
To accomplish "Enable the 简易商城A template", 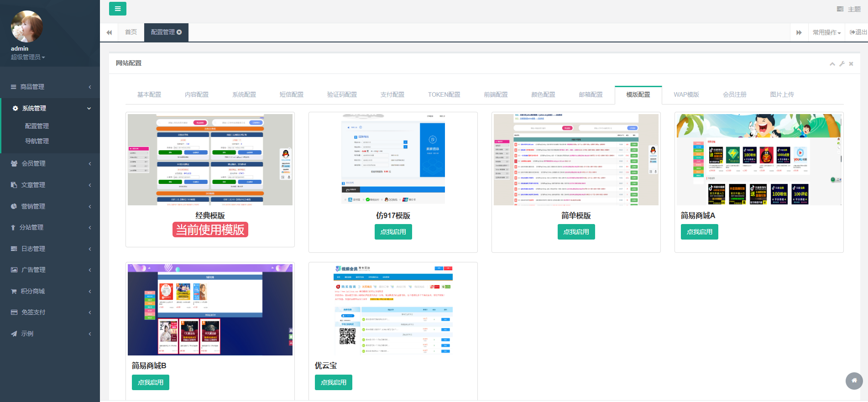I will [699, 232].
